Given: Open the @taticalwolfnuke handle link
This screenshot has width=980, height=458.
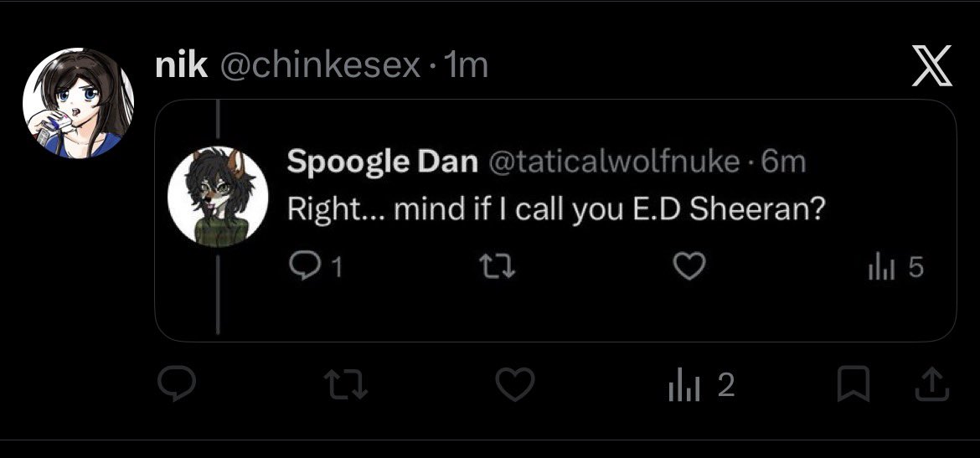Looking at the screenshot, I should [613, 162].
